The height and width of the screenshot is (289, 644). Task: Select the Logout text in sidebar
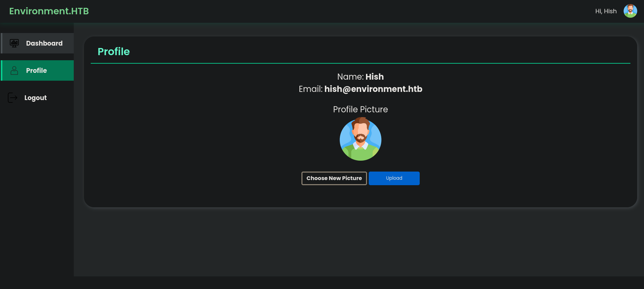point(35,98)
